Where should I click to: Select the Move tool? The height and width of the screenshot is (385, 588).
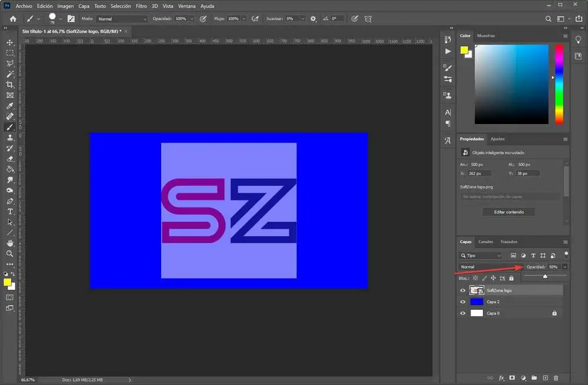click(10, 42)
